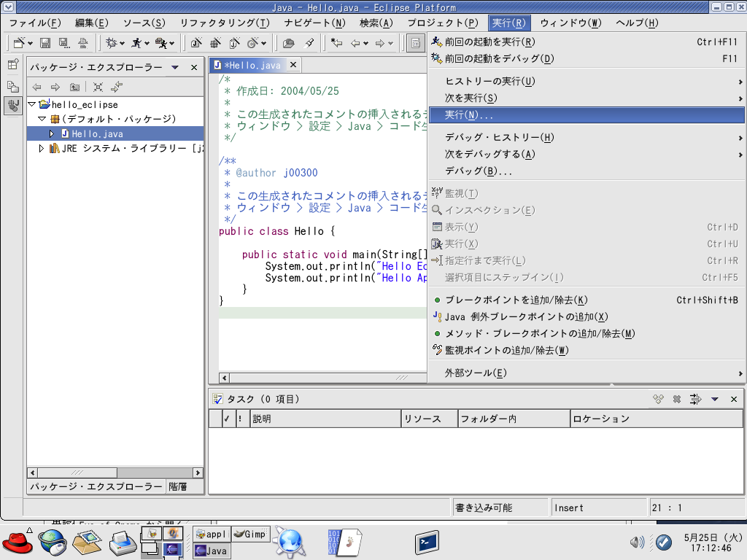Click Back arrow in Package Explorer toolbar
747x560 pixels.
(x=36, y=87)
